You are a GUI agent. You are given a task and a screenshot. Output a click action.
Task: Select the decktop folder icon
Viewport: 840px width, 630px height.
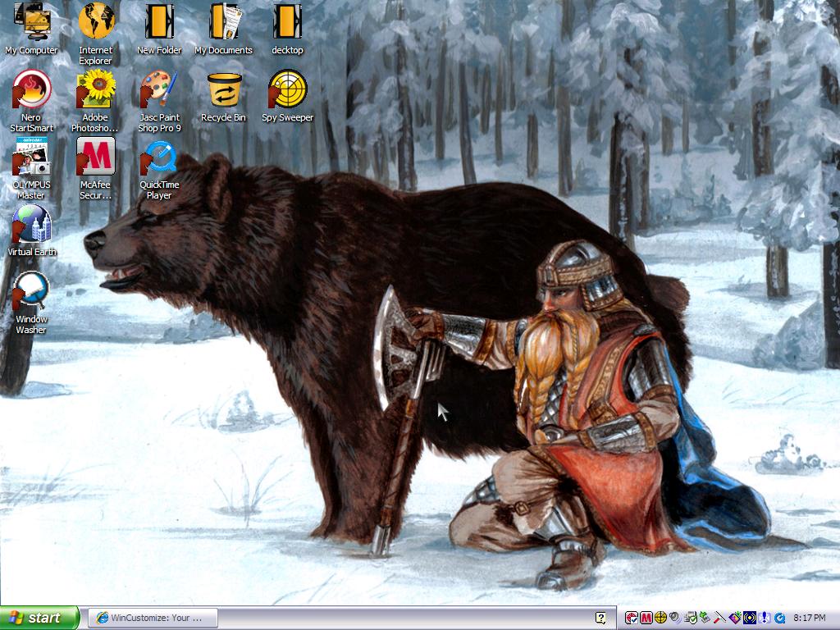287,29
